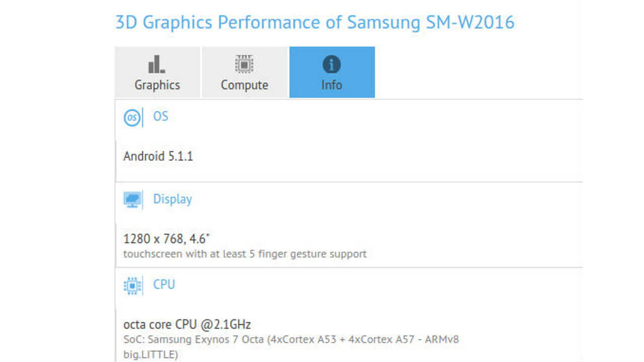
Task: Click the Samsung Exynos 7 Octa SoC line
Action: tap(291, 340)
